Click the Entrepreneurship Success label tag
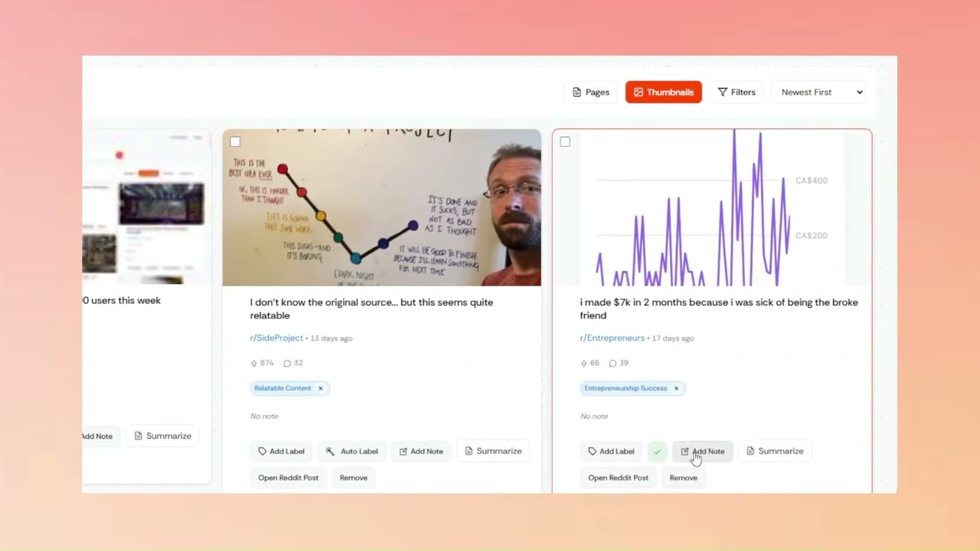The width and height of the screenshot is (980, 551). [626, 388]
